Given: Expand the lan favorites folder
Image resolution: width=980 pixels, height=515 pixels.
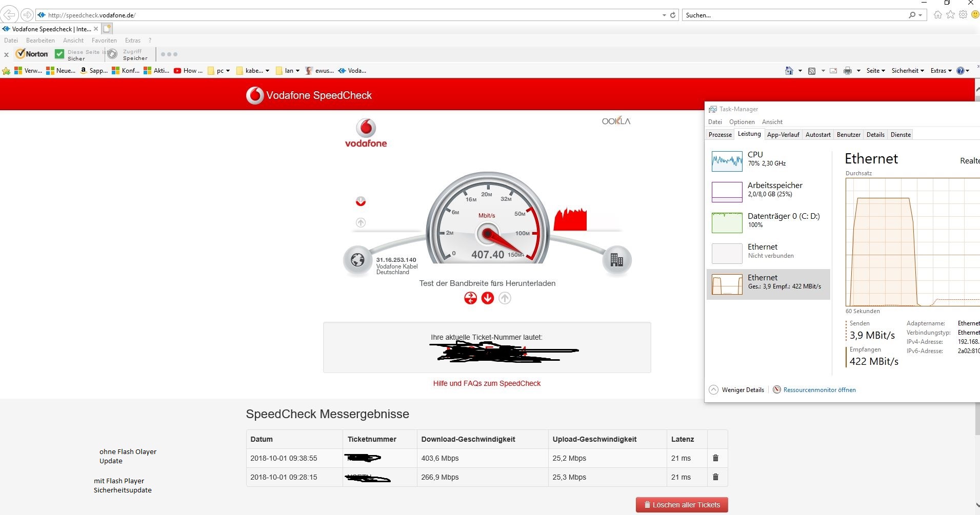Looking at the screenshot, I should [x=288, y=71].
